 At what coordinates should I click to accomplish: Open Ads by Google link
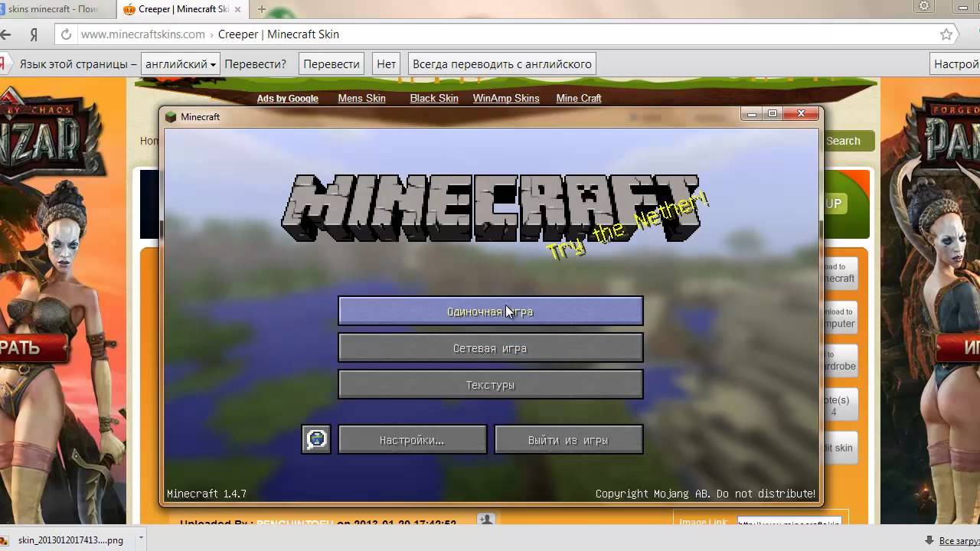coord(287,99)
